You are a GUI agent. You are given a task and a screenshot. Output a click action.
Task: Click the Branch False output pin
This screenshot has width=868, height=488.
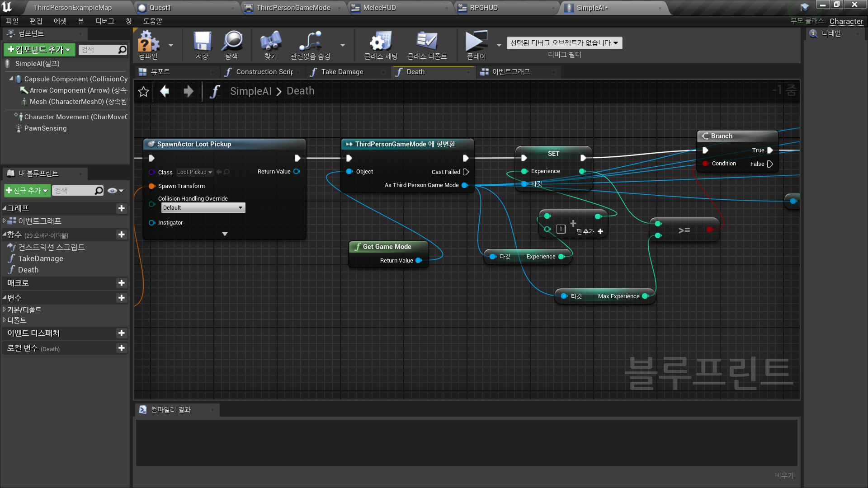point(770,164)
